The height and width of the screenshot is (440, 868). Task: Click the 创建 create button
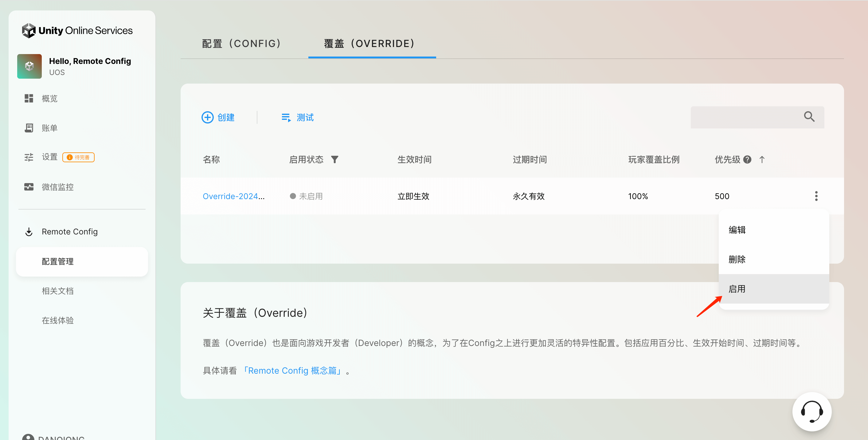[x=218, y=117]
